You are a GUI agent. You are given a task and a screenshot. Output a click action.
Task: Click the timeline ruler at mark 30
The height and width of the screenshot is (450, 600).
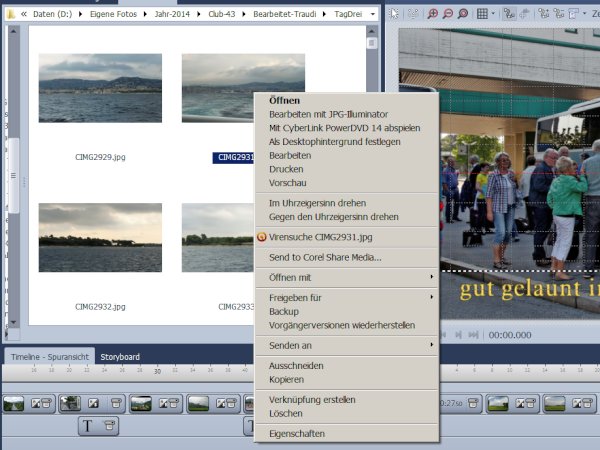[157, 372]
